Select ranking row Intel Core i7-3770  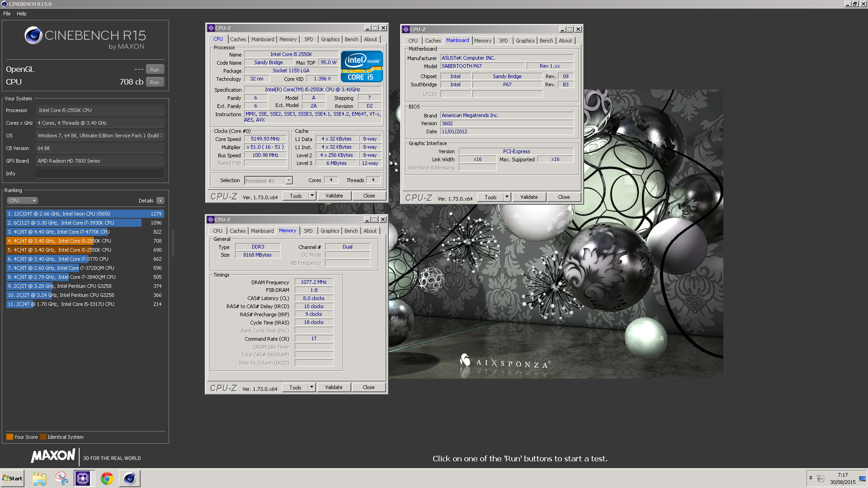[x=85, y=259]
